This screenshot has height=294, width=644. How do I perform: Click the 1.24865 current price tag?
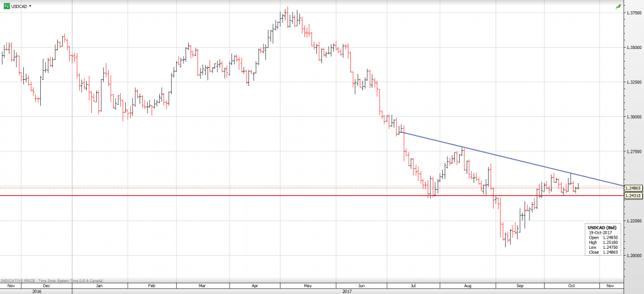[633, 188]
